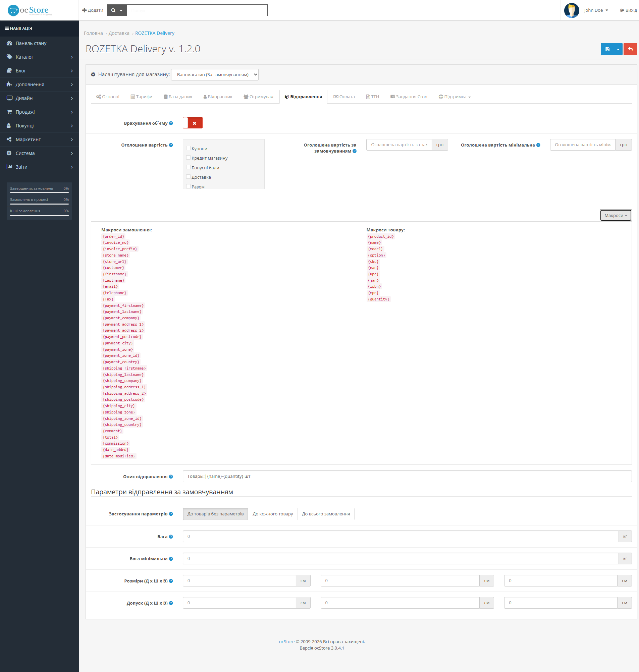The height and width of the screenshot is (672, 639).
Task: Open Панель стану dashboard menu item
Action: (x=39, y=43)
